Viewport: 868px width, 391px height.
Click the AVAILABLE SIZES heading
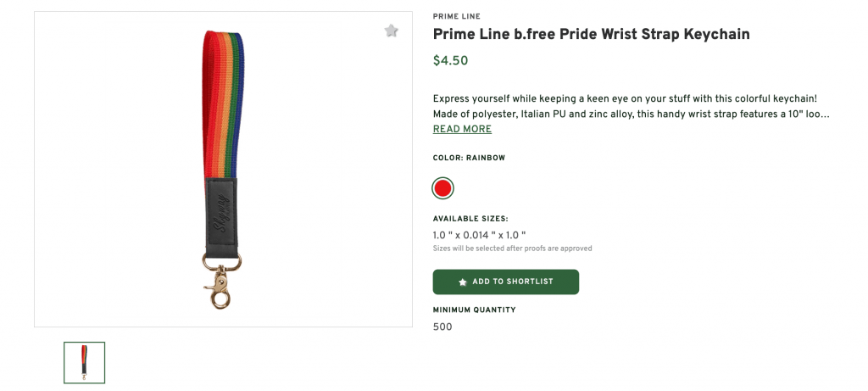click(470, 219)
